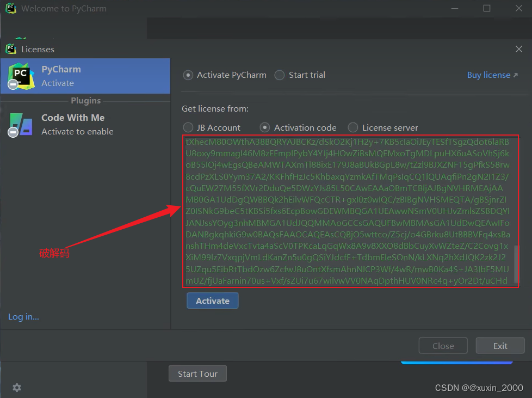532x398 pixels.
Task: Click the activation code vertical scrollbar
Action: click(516, 264)
